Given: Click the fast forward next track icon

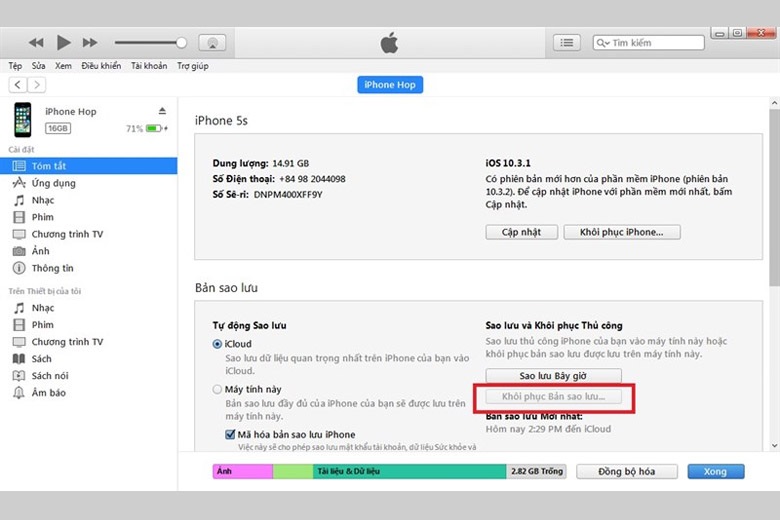Looking at the screenshot, I should 90,42.
